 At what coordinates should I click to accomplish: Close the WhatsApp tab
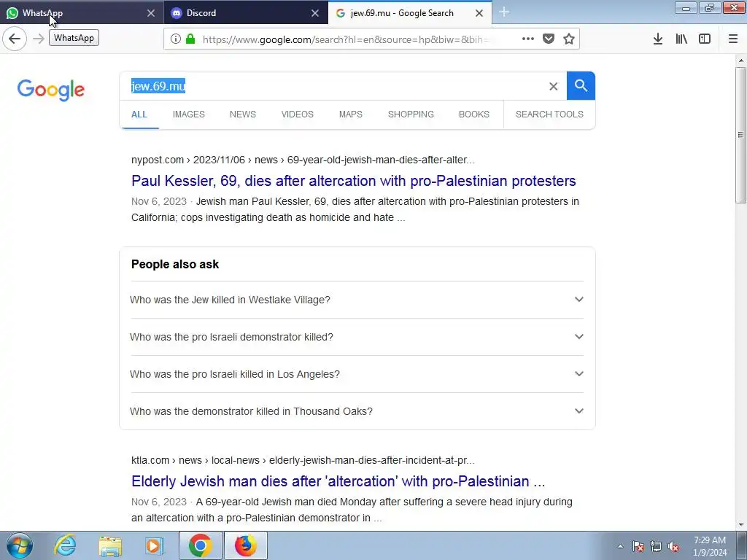tap(151, 13)
